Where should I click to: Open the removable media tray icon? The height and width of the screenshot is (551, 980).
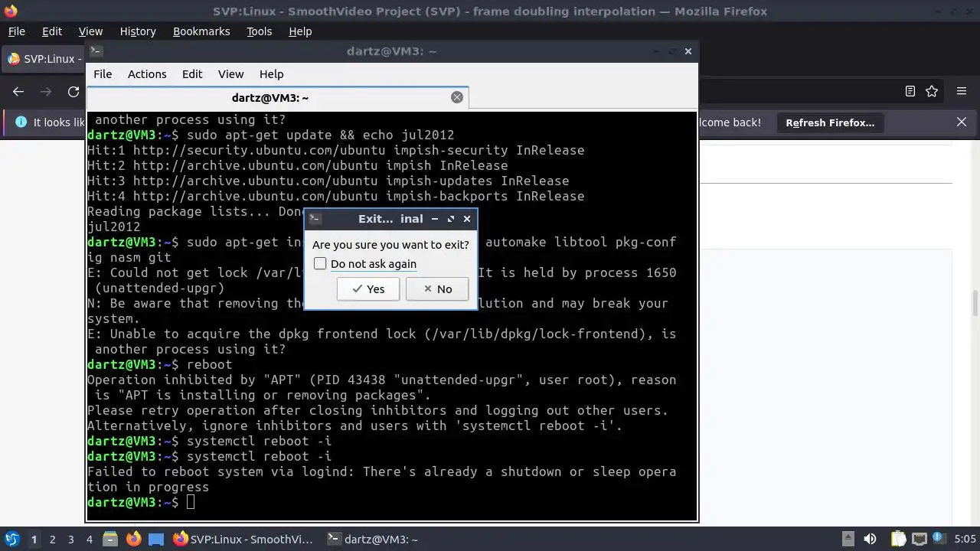[848, 539]
